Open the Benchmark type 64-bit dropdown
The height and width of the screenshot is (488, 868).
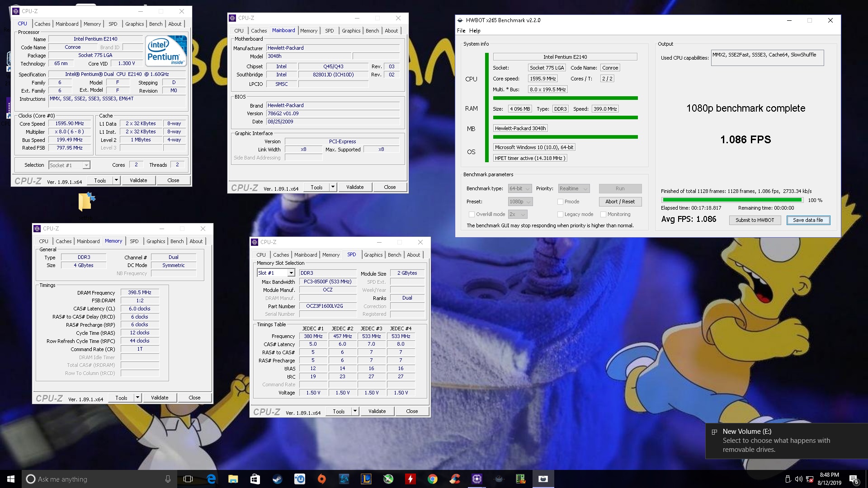pos(520,188)
